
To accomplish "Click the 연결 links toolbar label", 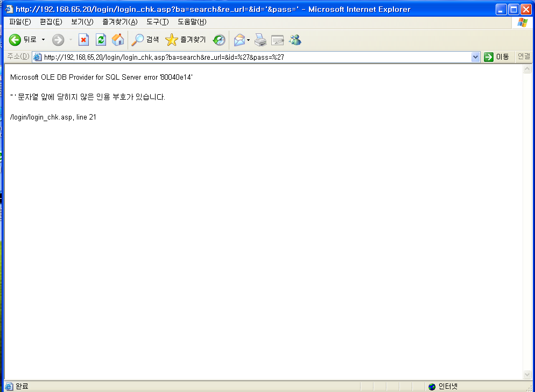I will click(524, 57).
